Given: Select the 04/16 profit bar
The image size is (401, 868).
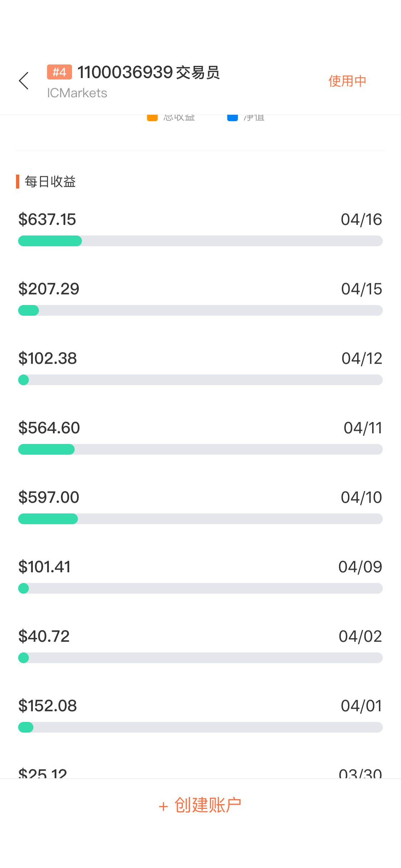Looking at the screenshot, I should tap(200, 241).
